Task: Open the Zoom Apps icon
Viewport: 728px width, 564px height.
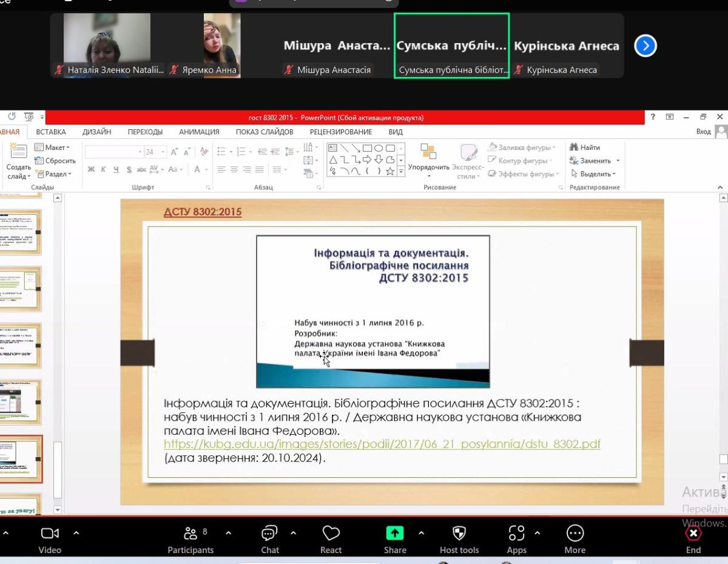Action: 516,534
